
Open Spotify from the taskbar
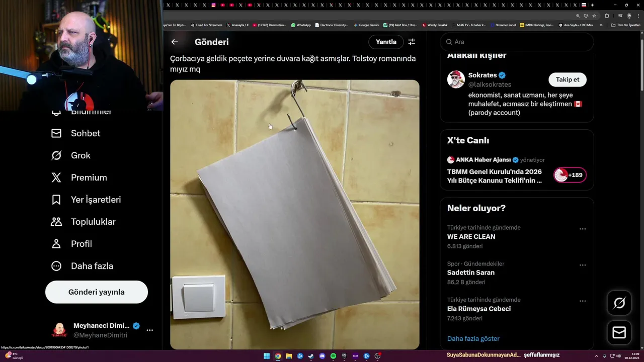click(x=333, y=356)
